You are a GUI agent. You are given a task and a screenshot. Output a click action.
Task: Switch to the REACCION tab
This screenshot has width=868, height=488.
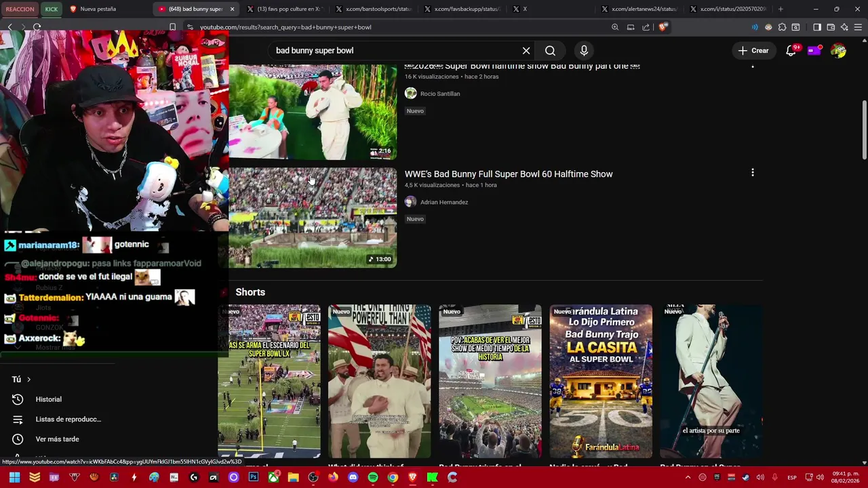[20, 9]
